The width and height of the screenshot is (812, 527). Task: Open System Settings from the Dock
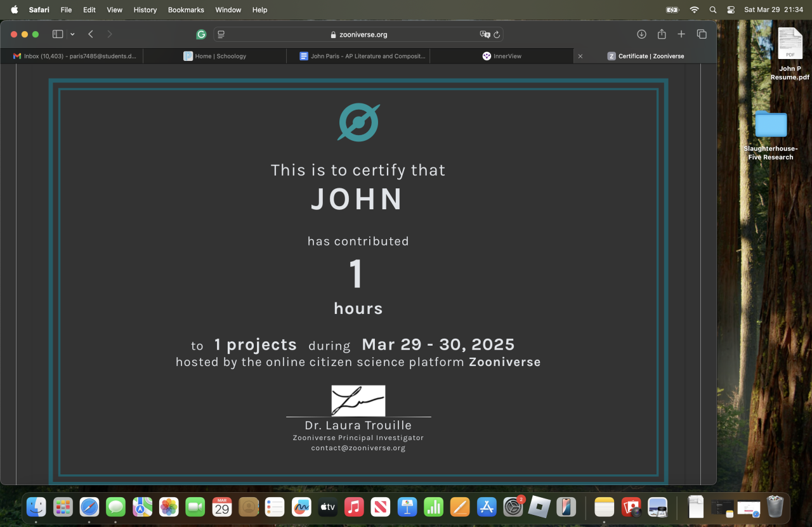pyautogui.click(x=513, y=507)
